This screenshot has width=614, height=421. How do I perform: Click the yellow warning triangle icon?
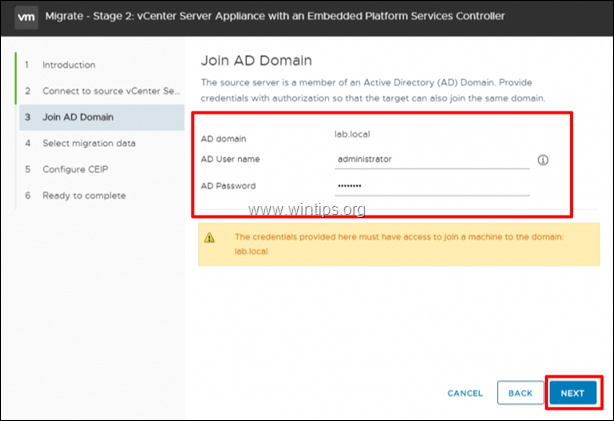pos(209,237)
